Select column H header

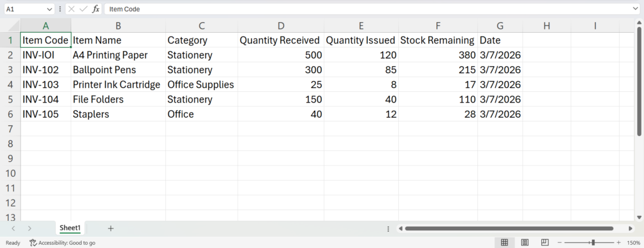coord(547,26)
